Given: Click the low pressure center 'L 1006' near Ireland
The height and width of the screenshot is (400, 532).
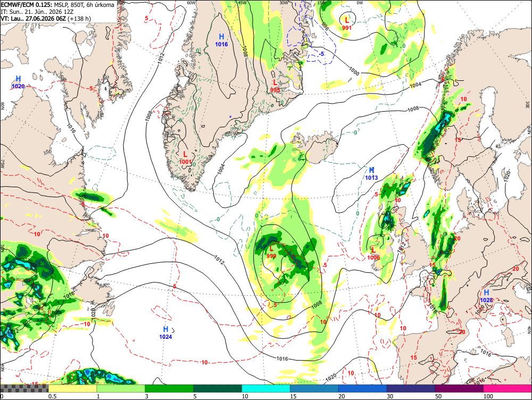Looking at the screenshot, I should point(373,253).
